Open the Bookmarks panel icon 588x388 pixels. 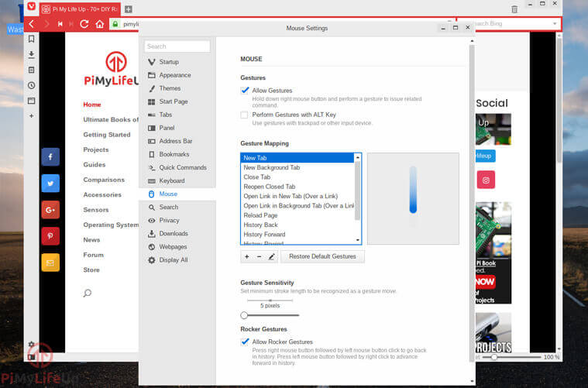point(32,39)
